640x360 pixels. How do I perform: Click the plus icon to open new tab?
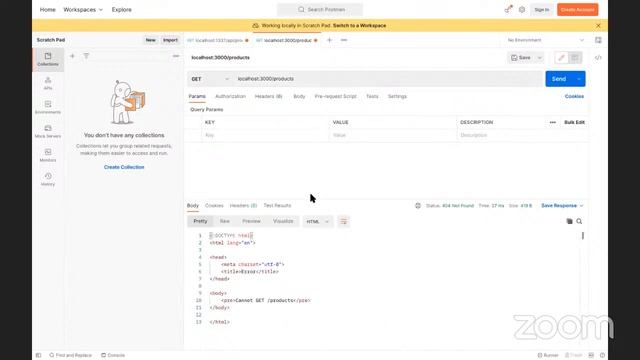coord(329,40)
